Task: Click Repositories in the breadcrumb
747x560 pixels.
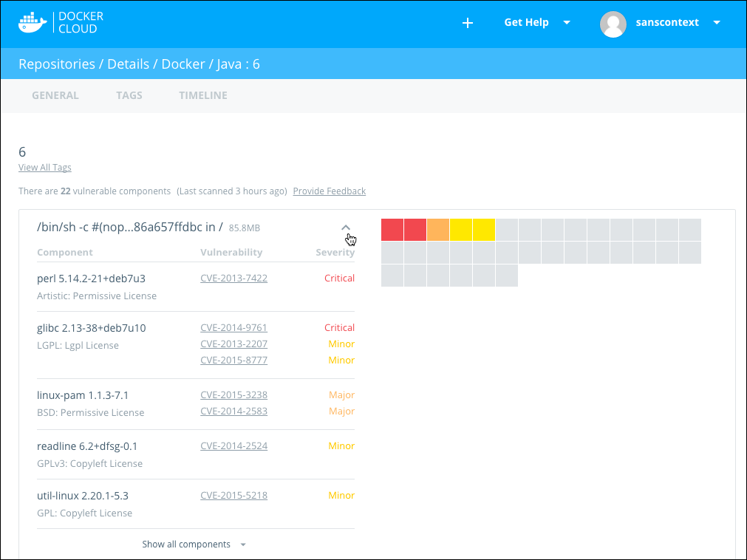Action: click(56, 64)
